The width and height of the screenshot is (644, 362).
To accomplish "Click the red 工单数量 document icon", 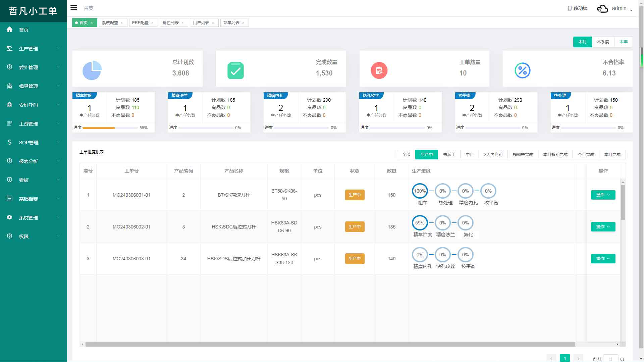I will [379, 70].
